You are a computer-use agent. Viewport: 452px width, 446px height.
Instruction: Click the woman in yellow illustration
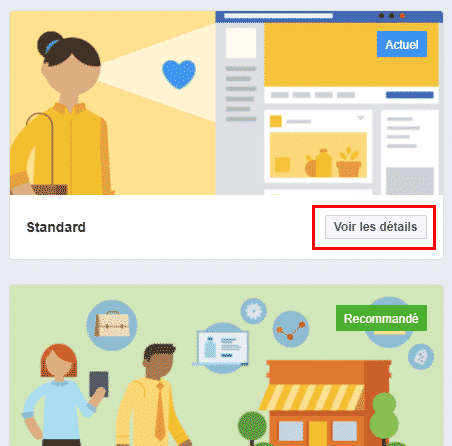click(x=60, y=113)
